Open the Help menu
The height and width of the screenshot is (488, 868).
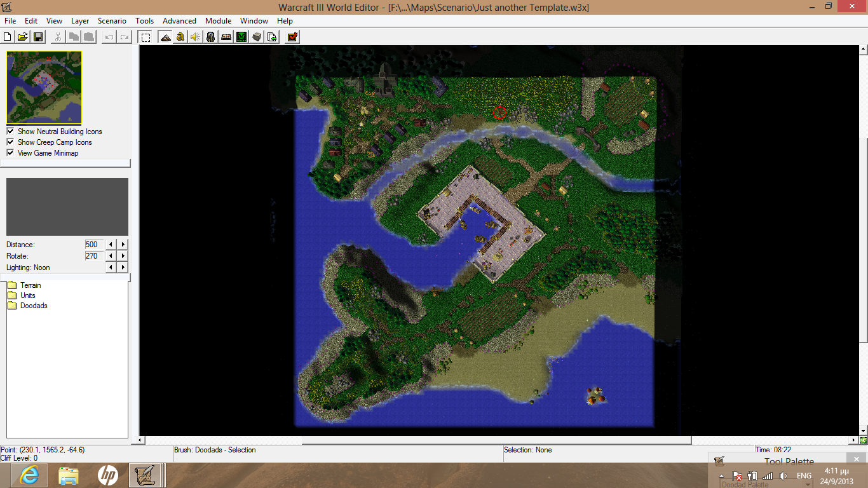(x=285, y=21)
